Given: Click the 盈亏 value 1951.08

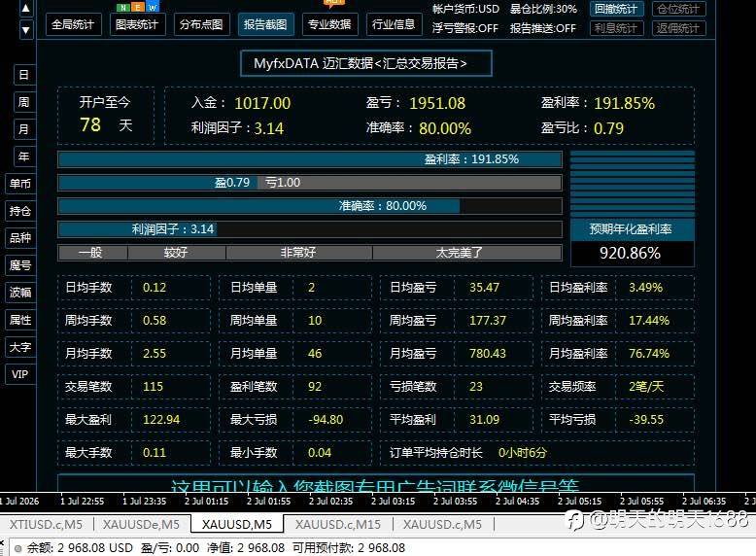Looking at the screenshot, I should point(437,103).
